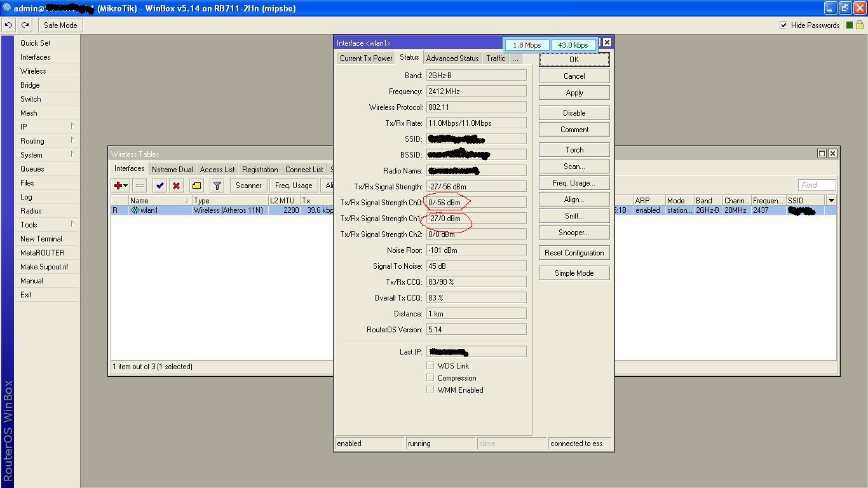
Task: Enable the WDS Link checkbox
Action: point(430,365)
